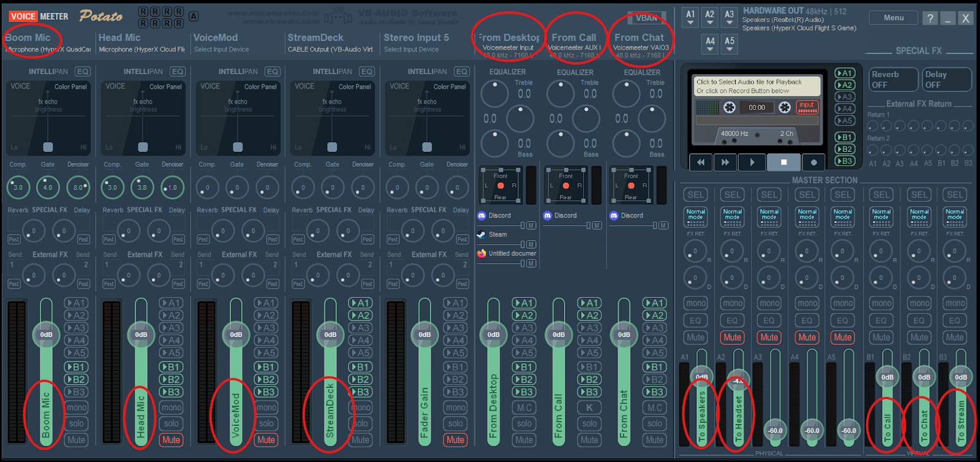The width and height of the screenshot is (980, 462).
Task: Toggle B1 routing on Head Mic strip
Action: point(171,367)
